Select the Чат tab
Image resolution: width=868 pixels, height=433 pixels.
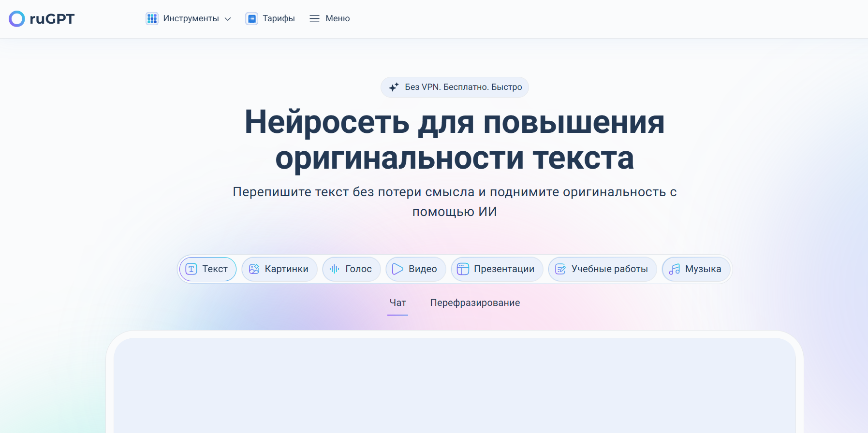(397, 303)
